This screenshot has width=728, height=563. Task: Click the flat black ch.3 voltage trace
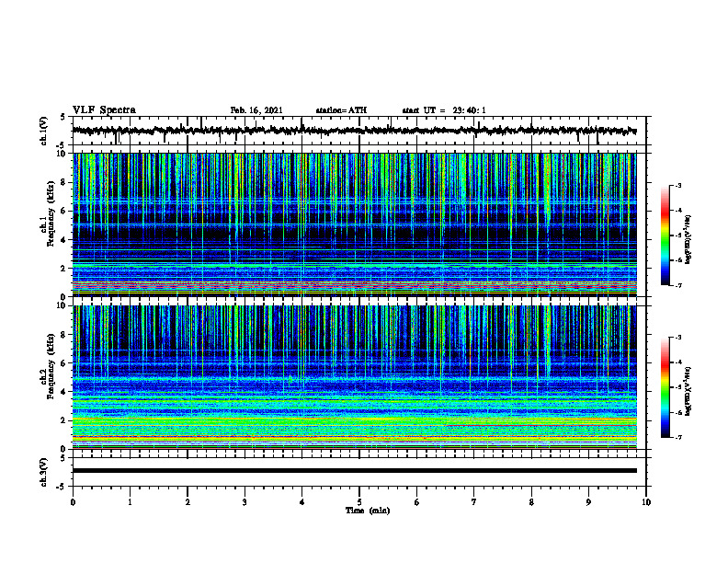[354, 471]
